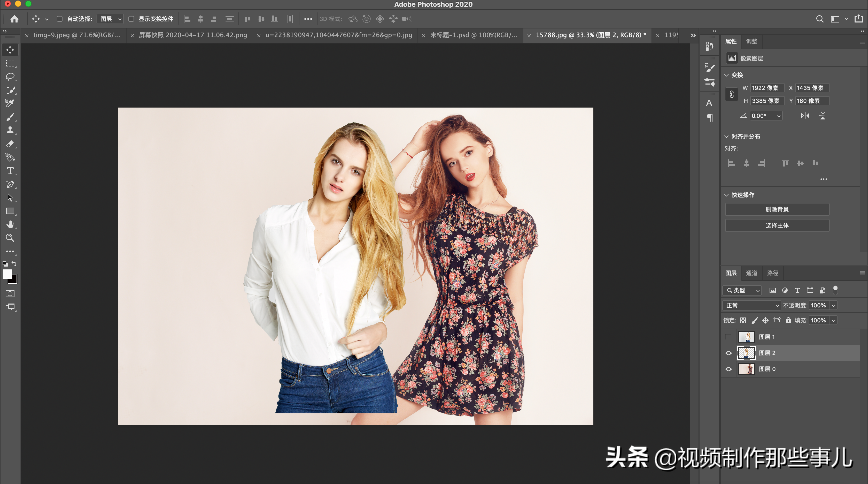Click the W width field 1922 像素
The width and height of the screenshot is (868, 484).
tap(767, 88)
